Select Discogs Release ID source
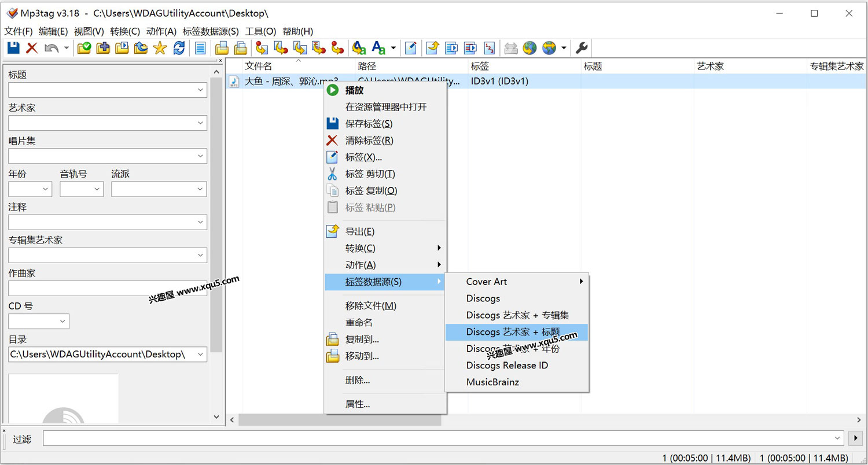The height and width of the screenshot is (465, 868). coord(517,366)
